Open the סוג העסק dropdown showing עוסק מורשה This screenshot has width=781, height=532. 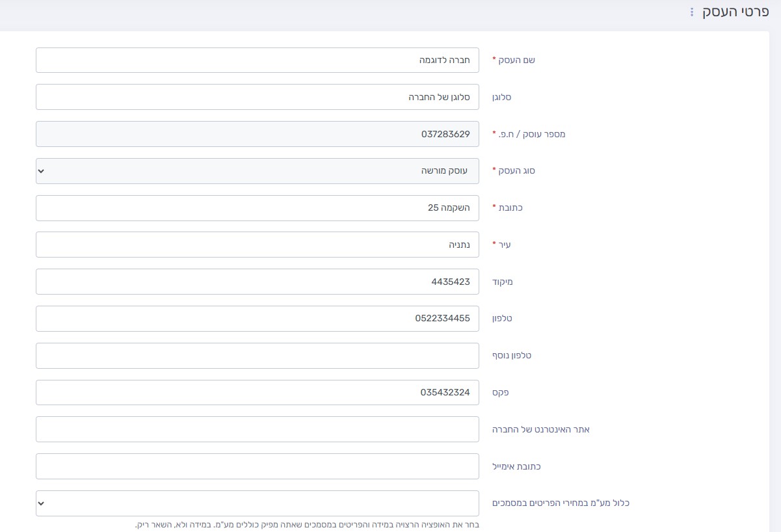click(257, 171)
